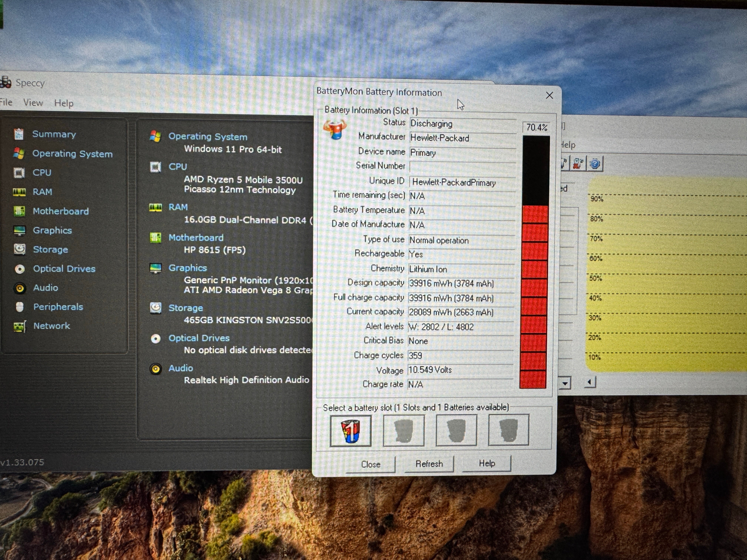Viewport: 747px width, 560px height.
Task: Click the red-X battery toolbar icon in BatteryMon
Action: click(578, 164)
